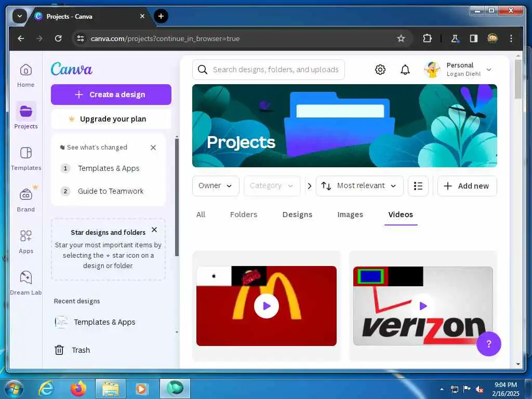Expand the Personal account switcher chevron
Viewport: 532px width, 399px height.
click(488, 70)
